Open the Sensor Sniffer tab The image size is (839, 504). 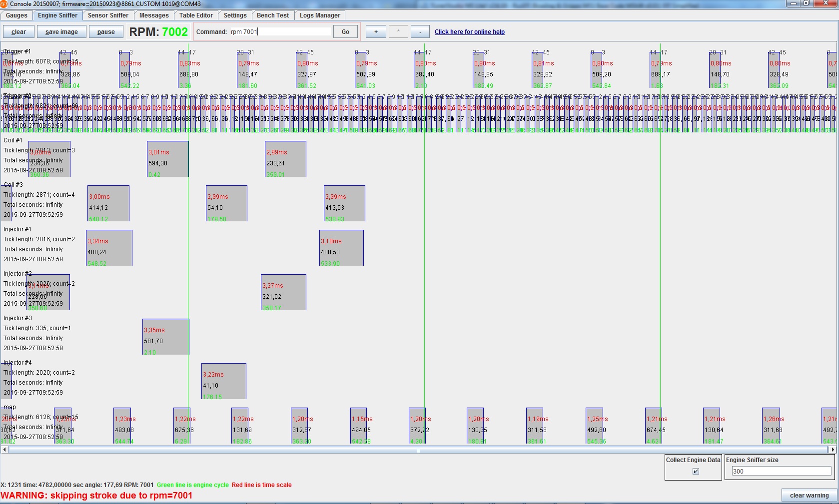coord(108,15)
